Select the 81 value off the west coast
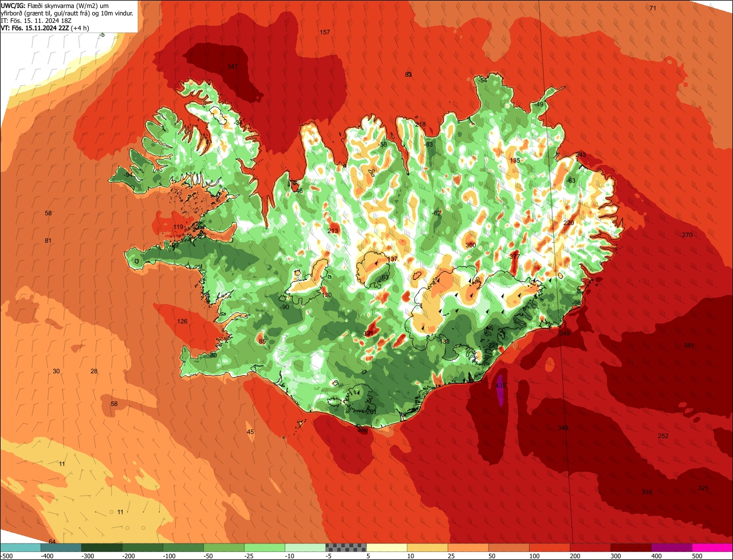Screen dimensions: 733x560 (48, 240)
